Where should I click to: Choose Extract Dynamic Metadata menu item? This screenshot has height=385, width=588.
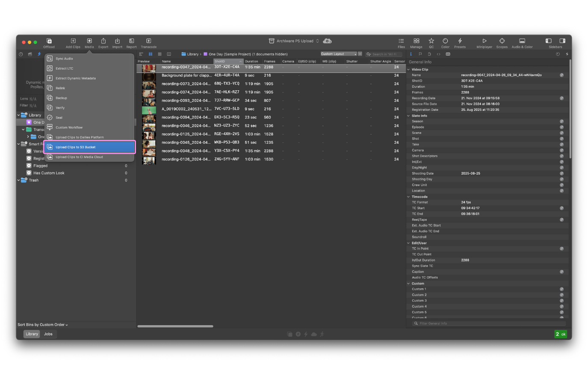75,78
